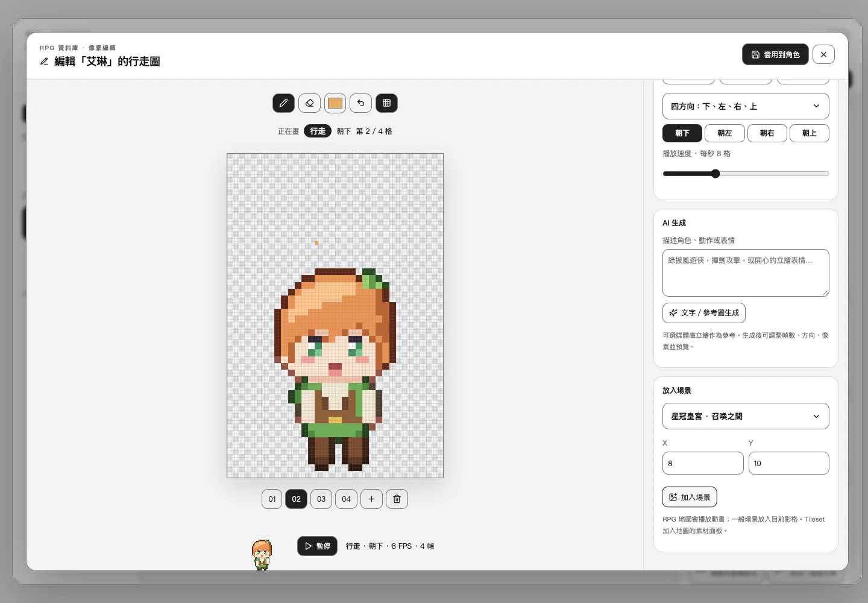Viewport: 868px width, 603px height.
Task: Toggle the pixel grid overlay
Action: [386, 103]
